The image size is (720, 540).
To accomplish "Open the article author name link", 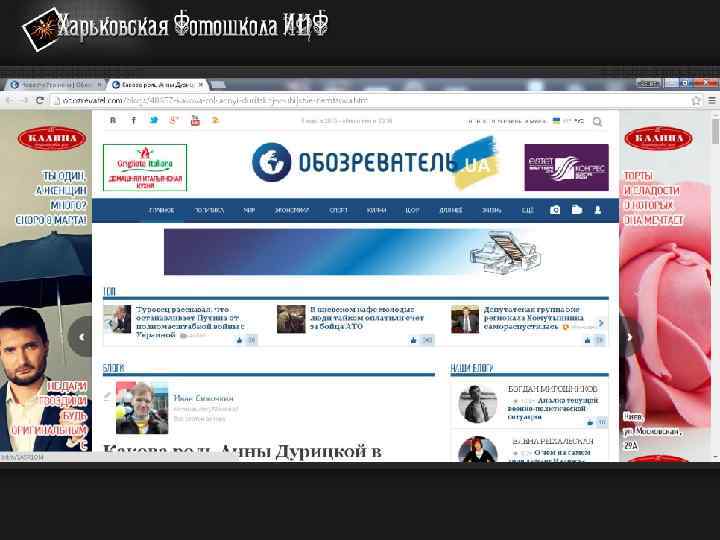I will pos(203,398).
